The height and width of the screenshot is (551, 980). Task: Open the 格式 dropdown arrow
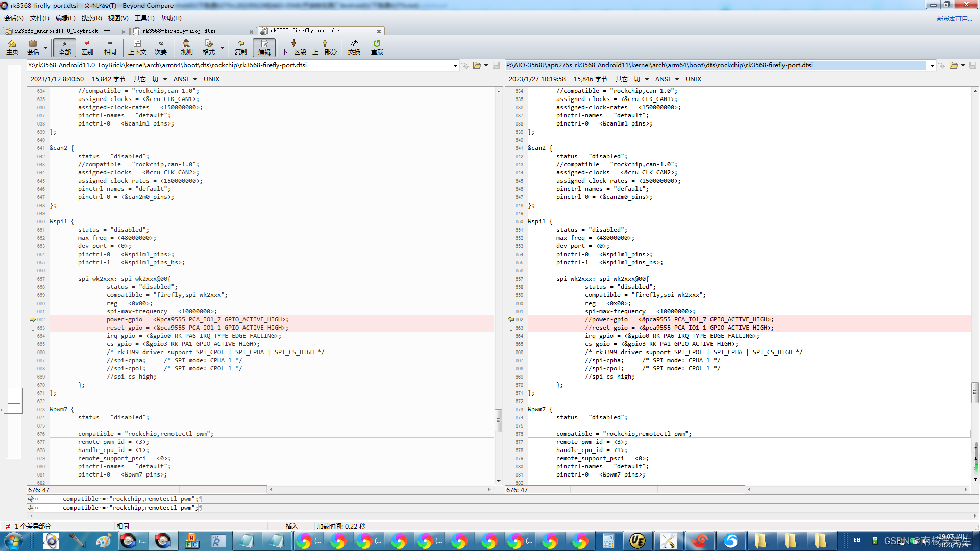(x=222, y=47)
